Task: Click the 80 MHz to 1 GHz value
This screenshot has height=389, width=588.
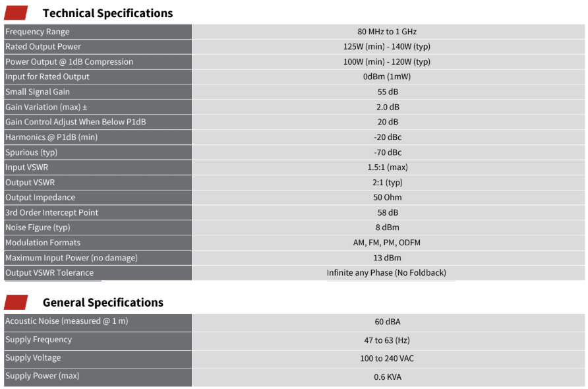Action: (x=387, y=32)
